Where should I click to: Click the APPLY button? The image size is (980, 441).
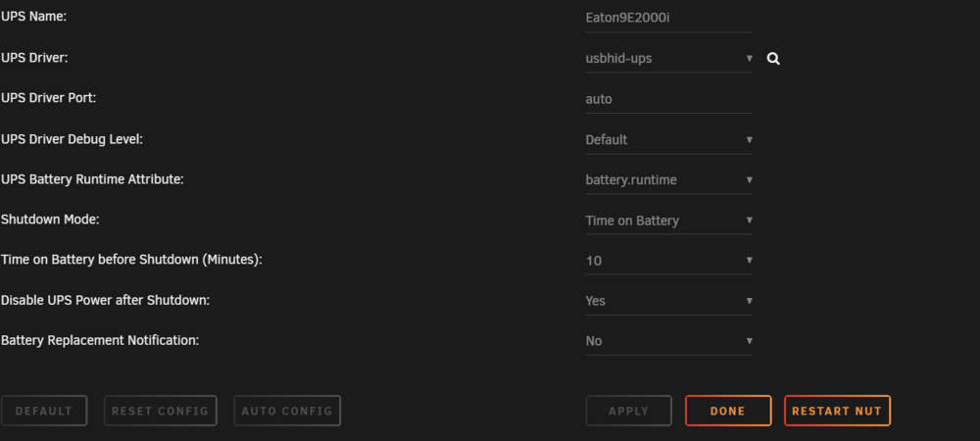(x=628, y=411)
